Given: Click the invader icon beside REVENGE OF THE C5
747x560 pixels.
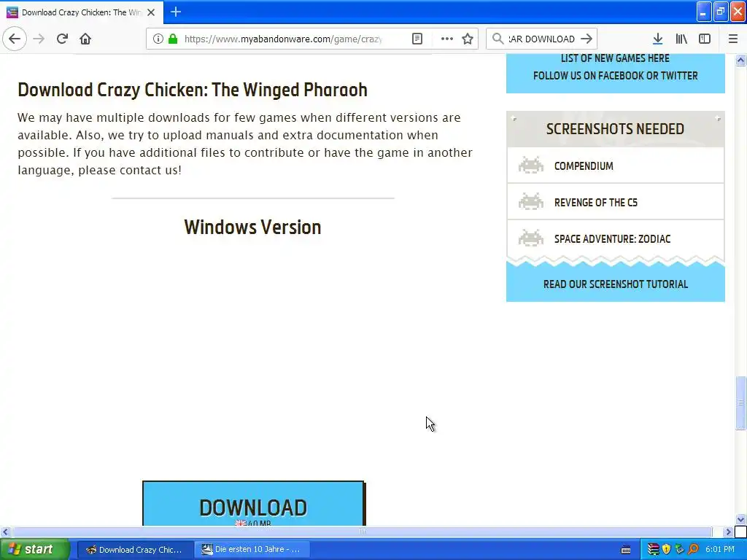Looking at the screenshot, I should pyautogui.click(x=531, y=201).
